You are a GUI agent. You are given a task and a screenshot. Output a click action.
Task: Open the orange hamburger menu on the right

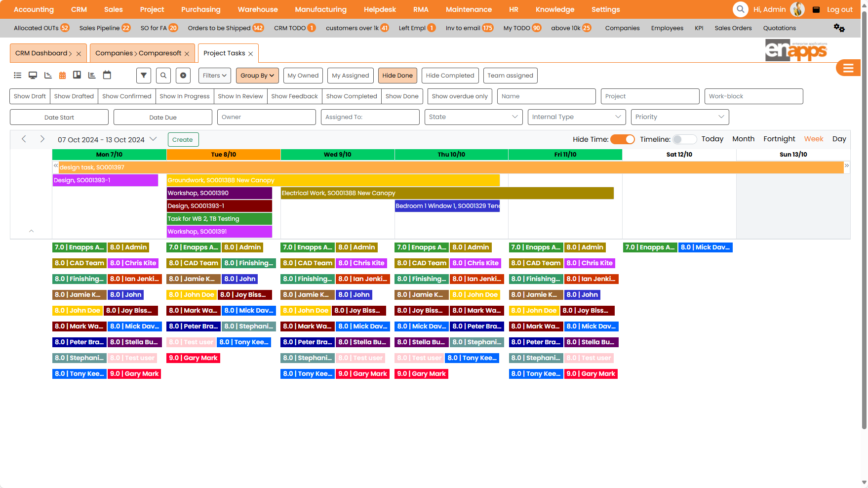click(x=848, y=68)
